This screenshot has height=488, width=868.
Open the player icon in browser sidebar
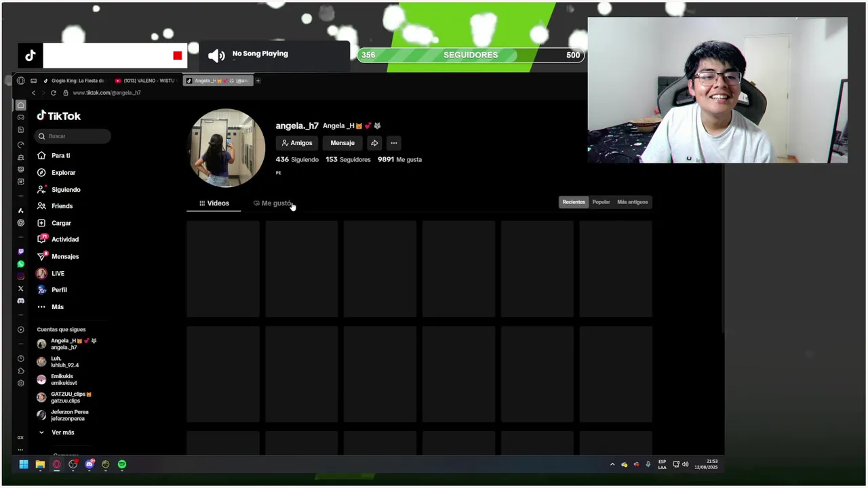coord(20,329)
